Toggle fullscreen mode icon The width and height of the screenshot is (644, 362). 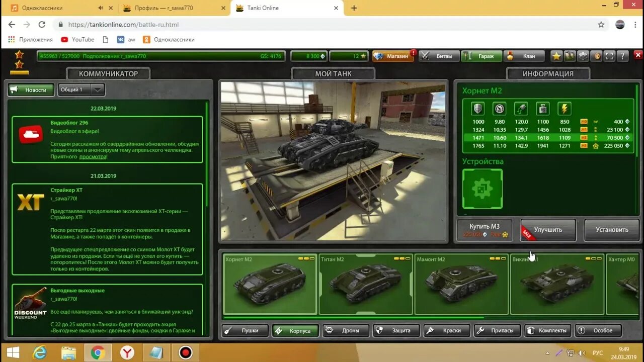click(609, 56)
